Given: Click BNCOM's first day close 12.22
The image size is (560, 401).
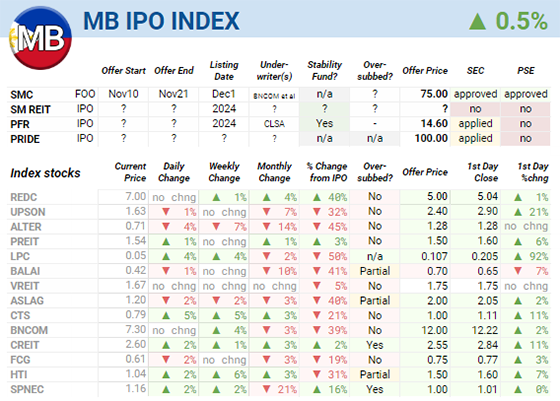Looking at the screenshot, I should click(x=485, y=330).
